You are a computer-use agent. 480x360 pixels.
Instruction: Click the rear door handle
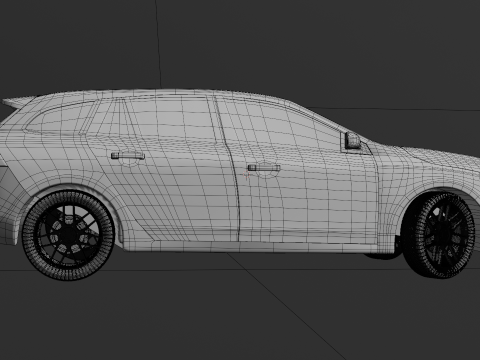(128, 156)
